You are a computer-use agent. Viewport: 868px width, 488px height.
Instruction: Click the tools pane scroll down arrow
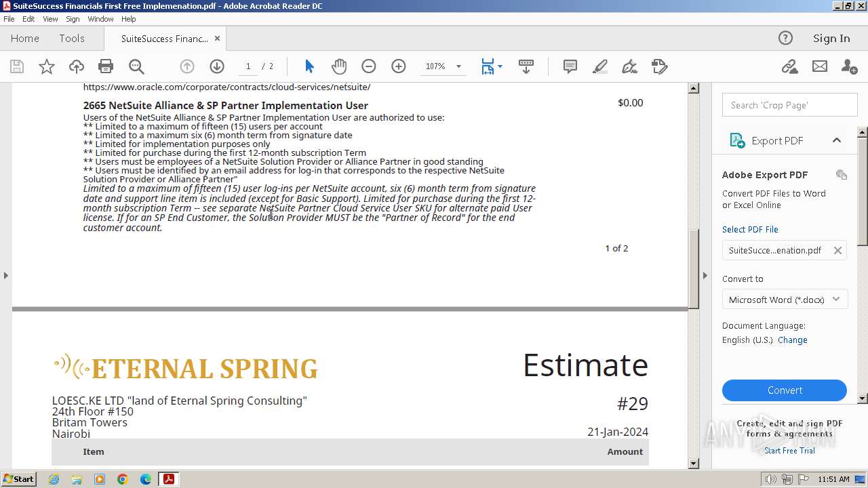pyautogui.click(x=863, y=399)
